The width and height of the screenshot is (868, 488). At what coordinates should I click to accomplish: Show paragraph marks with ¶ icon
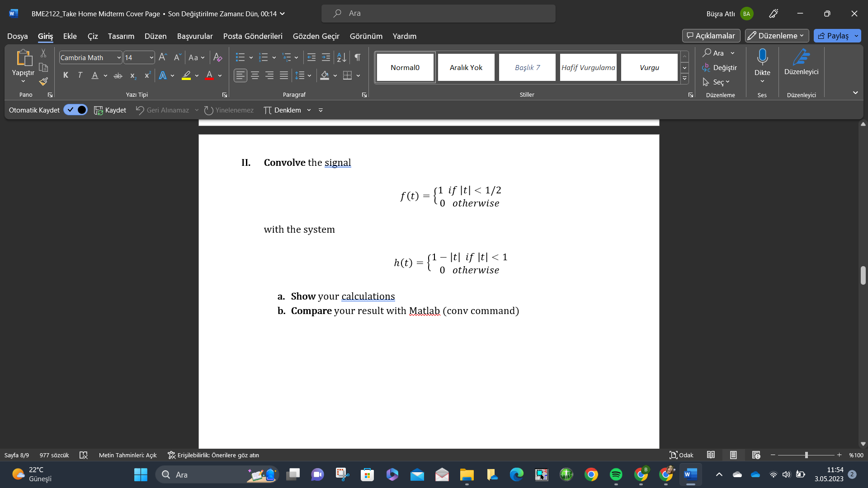click(357, 57)
